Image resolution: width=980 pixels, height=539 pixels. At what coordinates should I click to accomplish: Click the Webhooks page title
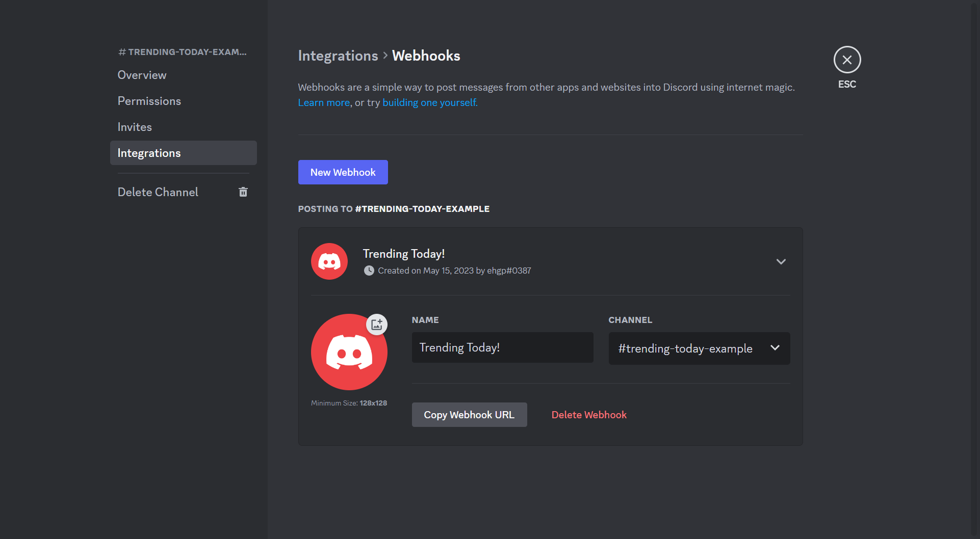[426, 56]
